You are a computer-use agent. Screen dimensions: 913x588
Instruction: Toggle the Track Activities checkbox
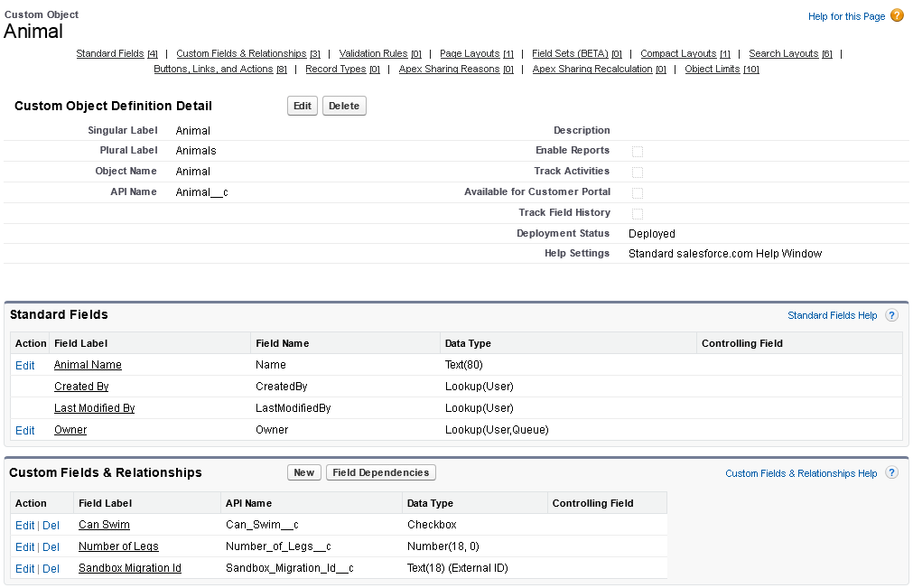638,172
